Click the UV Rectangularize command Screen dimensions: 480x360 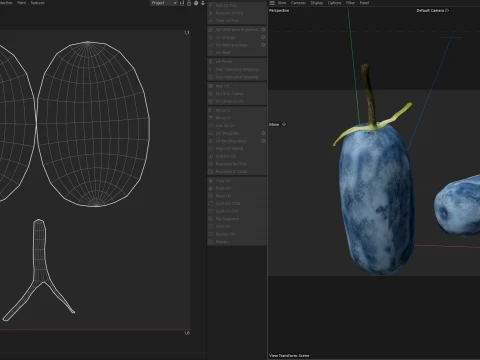231,141
